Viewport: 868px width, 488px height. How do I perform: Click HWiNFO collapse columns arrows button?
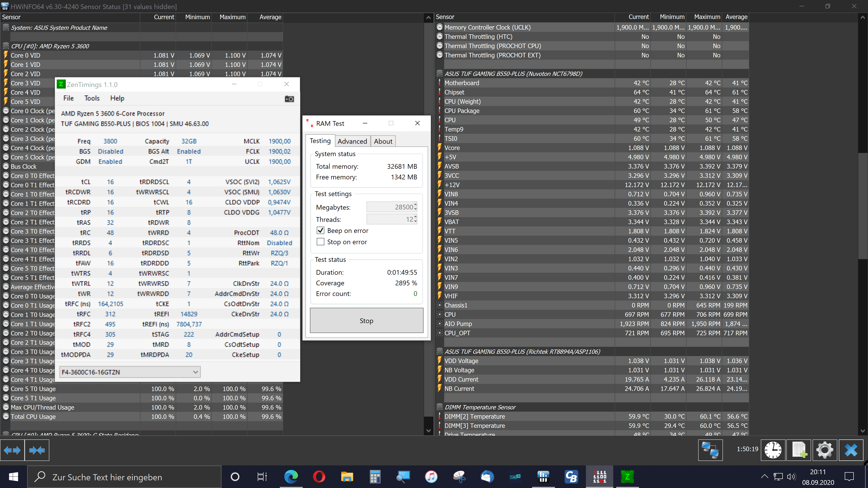click(x=37, y=450)
